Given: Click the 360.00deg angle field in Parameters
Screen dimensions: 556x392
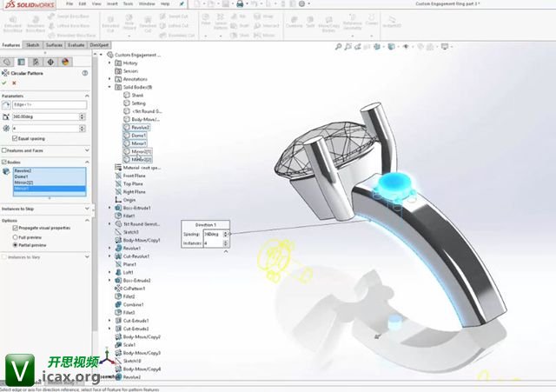Looking at the screenshot, I should coord(45,116).
